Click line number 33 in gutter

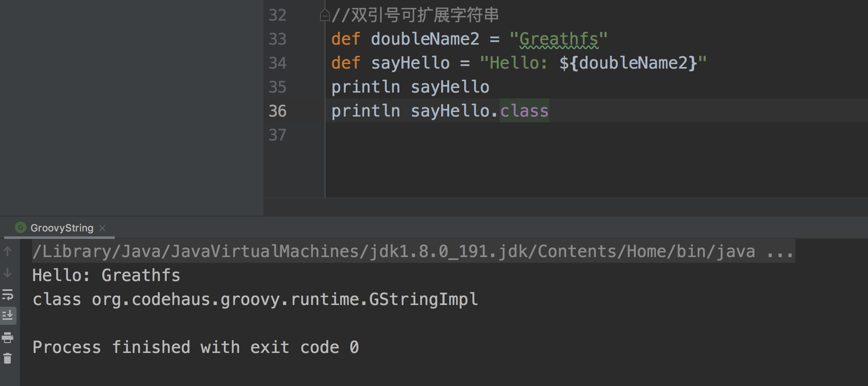click(277, 39)
